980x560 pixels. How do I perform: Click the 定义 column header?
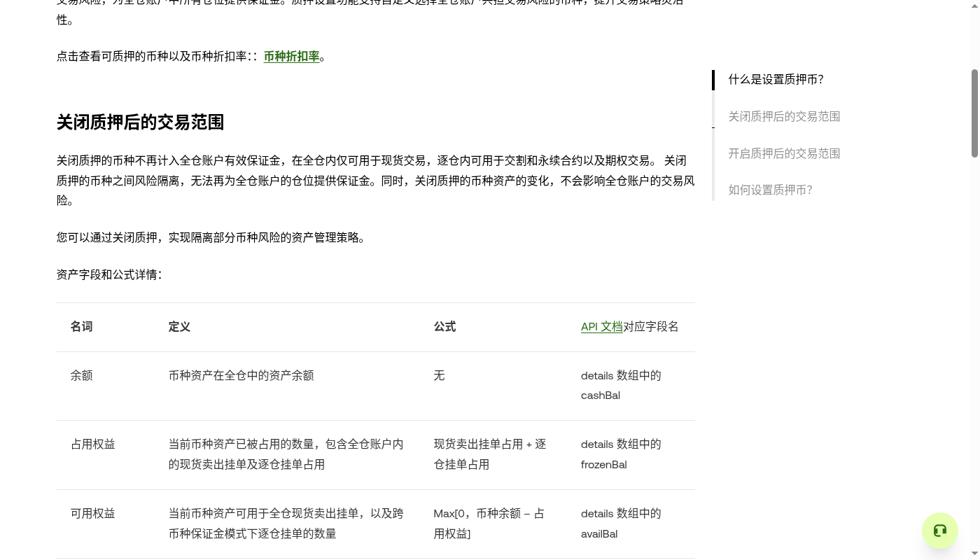point(179,327)
